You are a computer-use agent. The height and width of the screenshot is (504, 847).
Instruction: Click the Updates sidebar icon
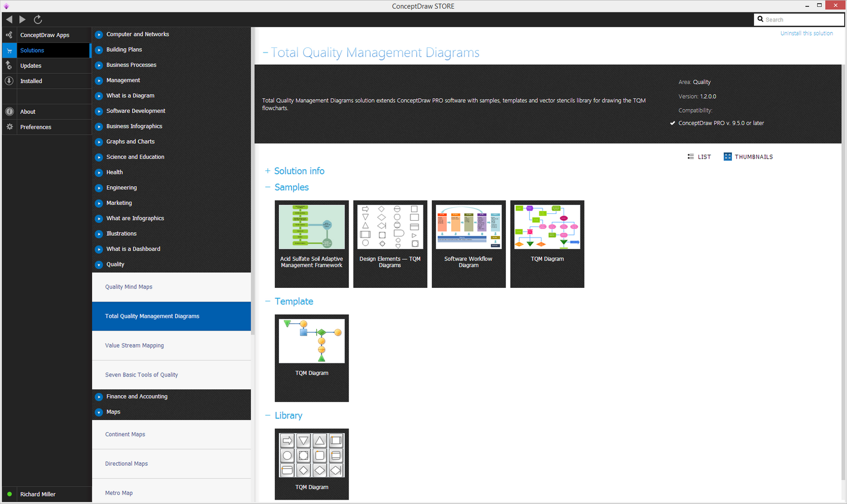coord(9,65)
